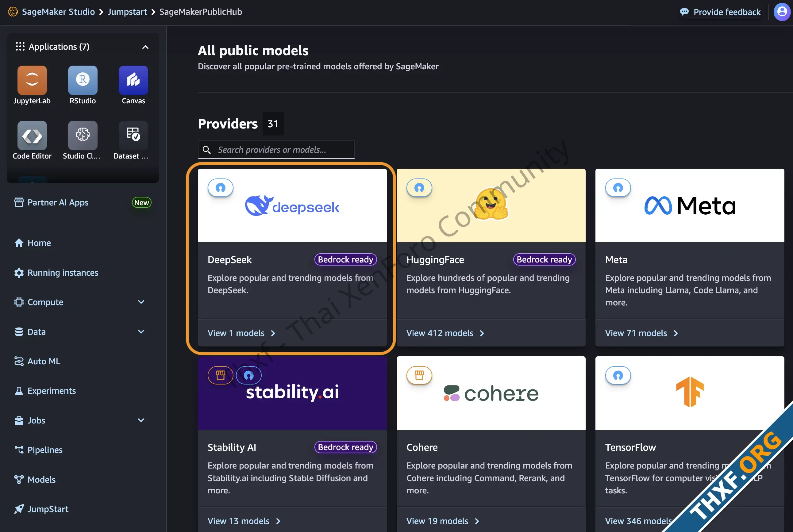
Task: Click the DeepSeek logo thumbnail
Action: coord(292,206)
